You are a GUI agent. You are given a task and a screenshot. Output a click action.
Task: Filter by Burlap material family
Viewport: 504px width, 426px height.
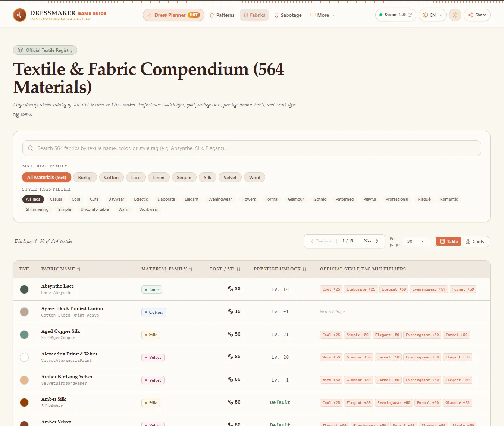click(85, 177)
